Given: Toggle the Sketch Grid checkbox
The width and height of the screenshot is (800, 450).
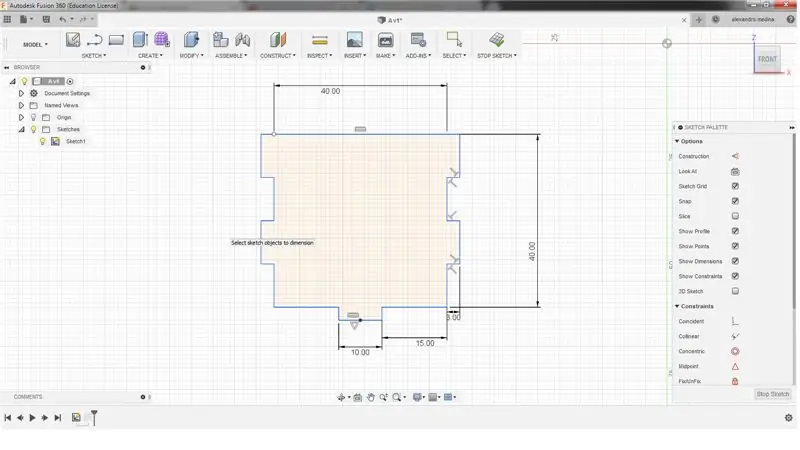Looking at the screenshot, I should (x=735, y=186).
